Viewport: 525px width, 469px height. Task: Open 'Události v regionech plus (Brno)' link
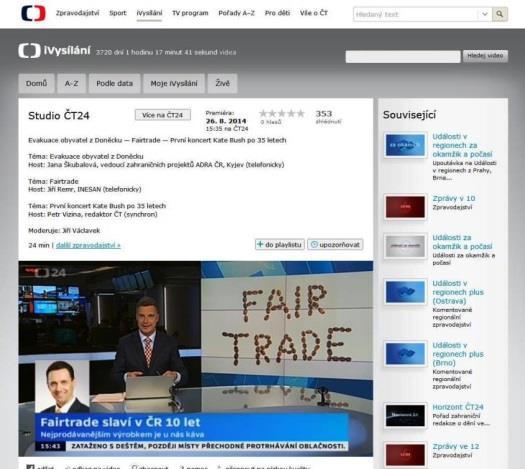click(x=458, y=354)
